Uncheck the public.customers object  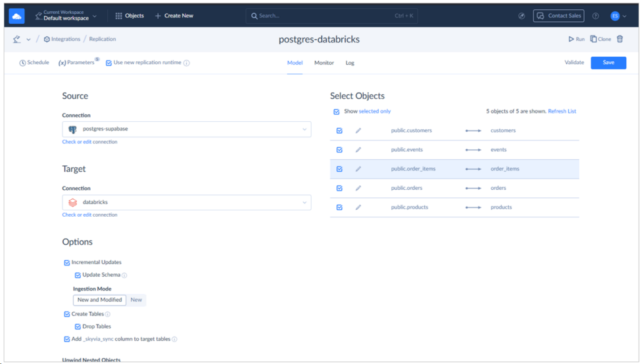tap(339, 131)
